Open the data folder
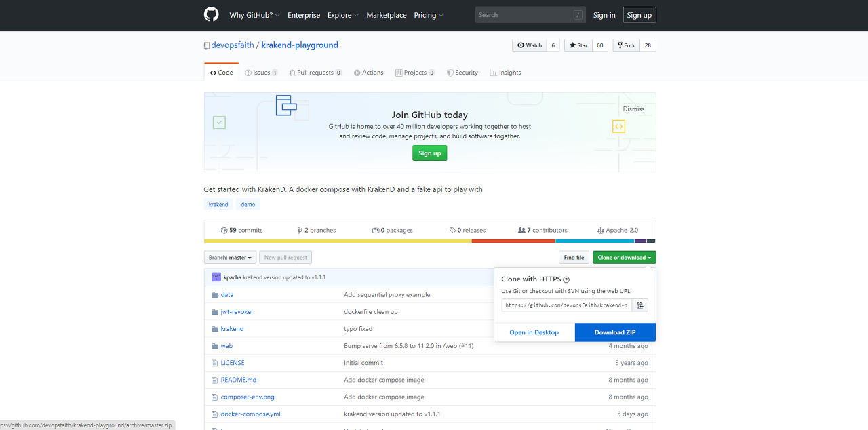 [x=227, y=295]
